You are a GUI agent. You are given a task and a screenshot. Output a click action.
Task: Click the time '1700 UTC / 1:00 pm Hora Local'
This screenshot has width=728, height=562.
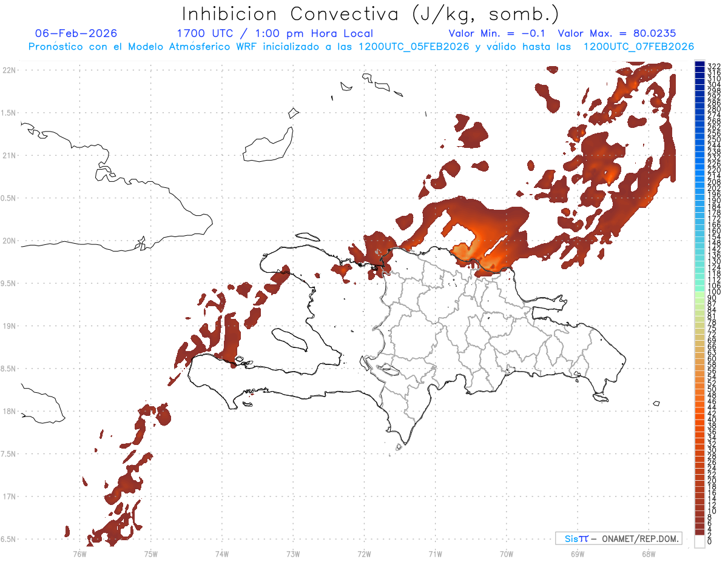click(x=275, y=33)
